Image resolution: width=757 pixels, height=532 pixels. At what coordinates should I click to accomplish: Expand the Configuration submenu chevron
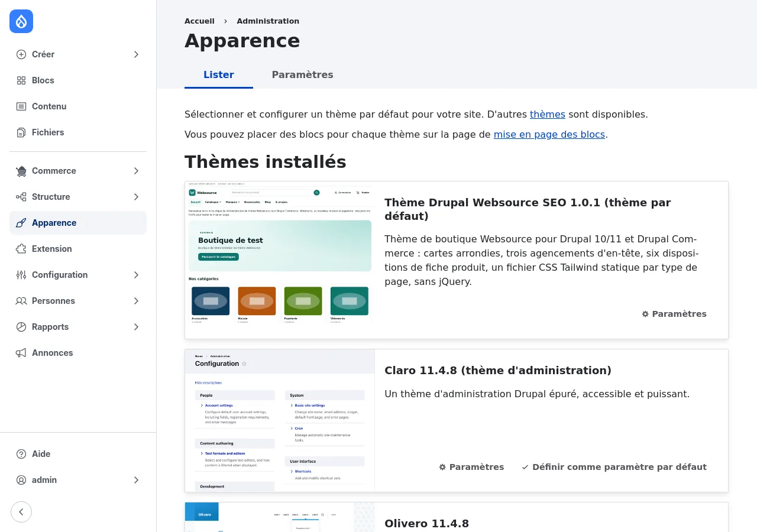(136, 275)
